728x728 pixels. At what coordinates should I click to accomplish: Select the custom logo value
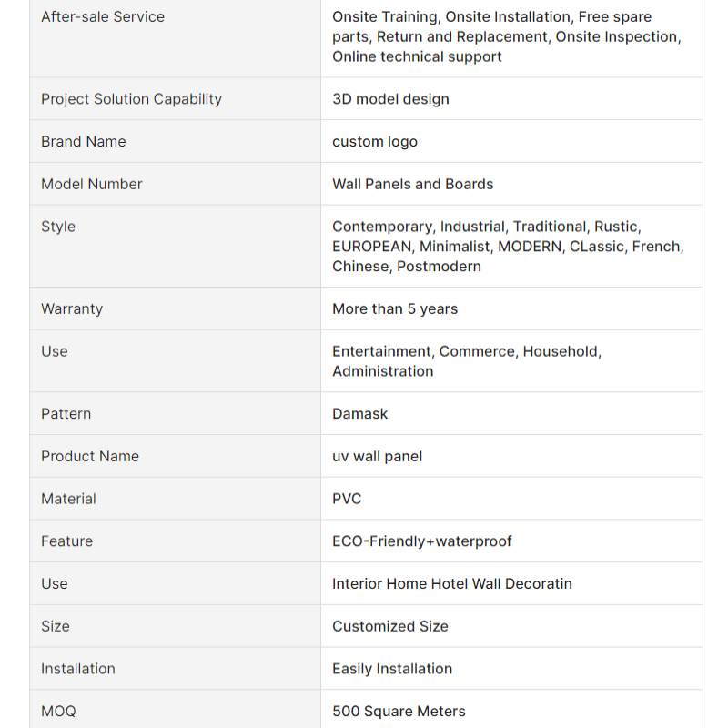pos(375,142)
